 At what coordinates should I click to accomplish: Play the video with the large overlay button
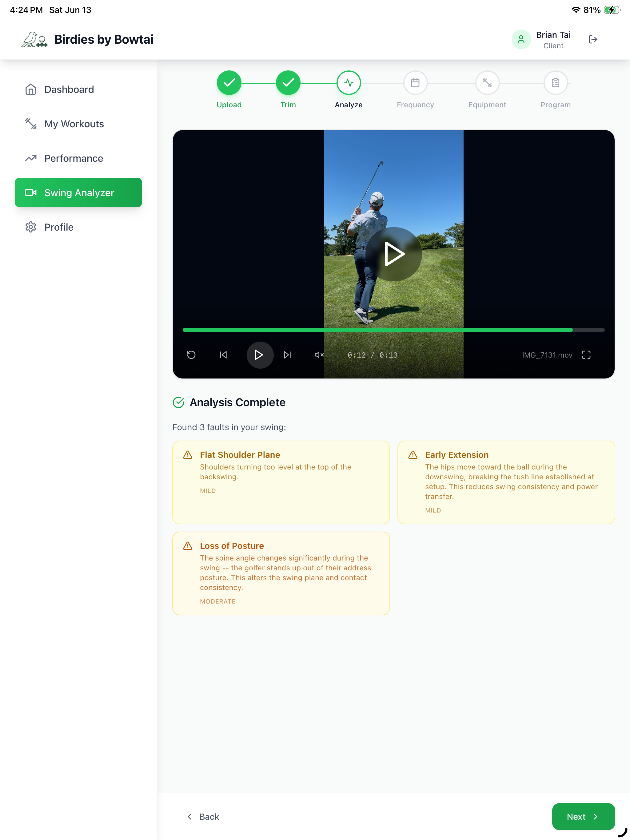pyautogui.click(x=394, y=254)
